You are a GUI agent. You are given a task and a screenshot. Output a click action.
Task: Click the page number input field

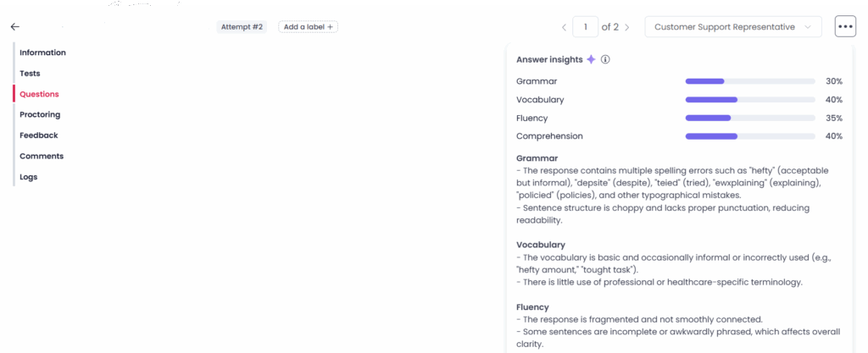[x=585, y=26]
